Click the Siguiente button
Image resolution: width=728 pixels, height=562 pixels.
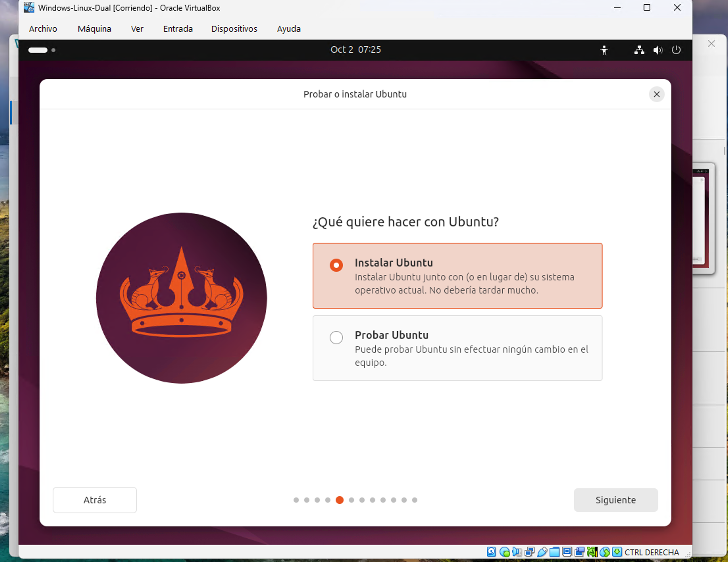coord(616,500)
